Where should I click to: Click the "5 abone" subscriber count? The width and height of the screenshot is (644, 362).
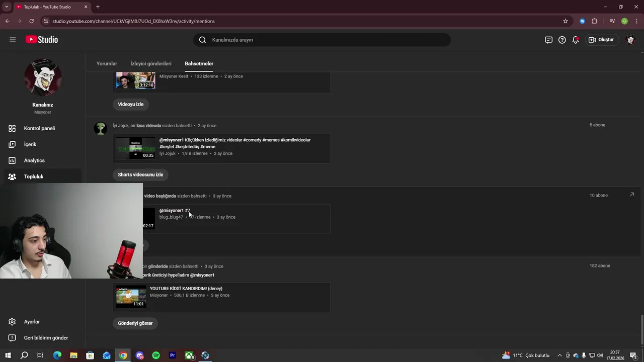597,125
